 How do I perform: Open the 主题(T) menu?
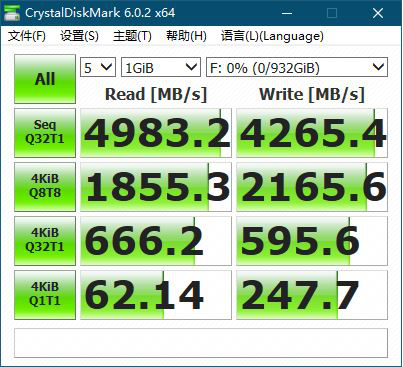(x=132, y=36)
